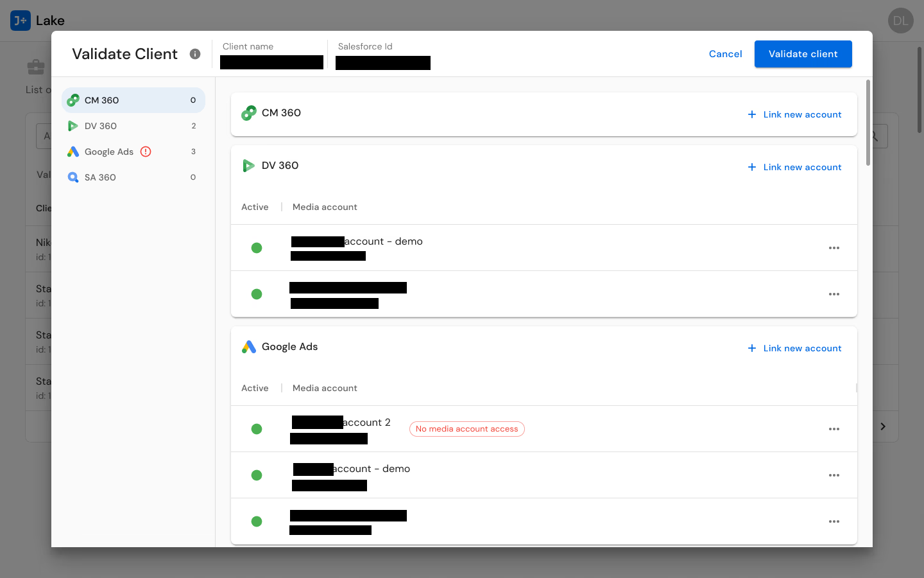The image size is (924, 578).
Task: Toggle active status on the demo Google Ads account
Action: point(257,475)
